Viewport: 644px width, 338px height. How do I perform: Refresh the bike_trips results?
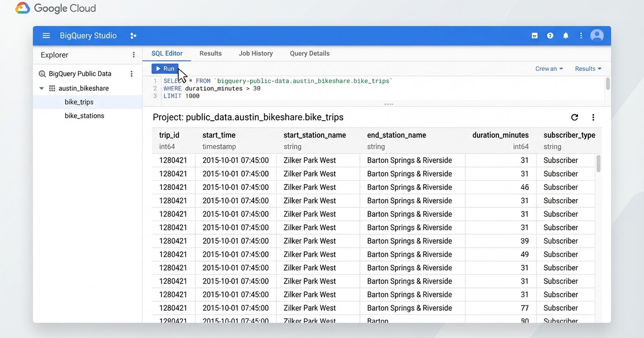(x=574, y=117)
